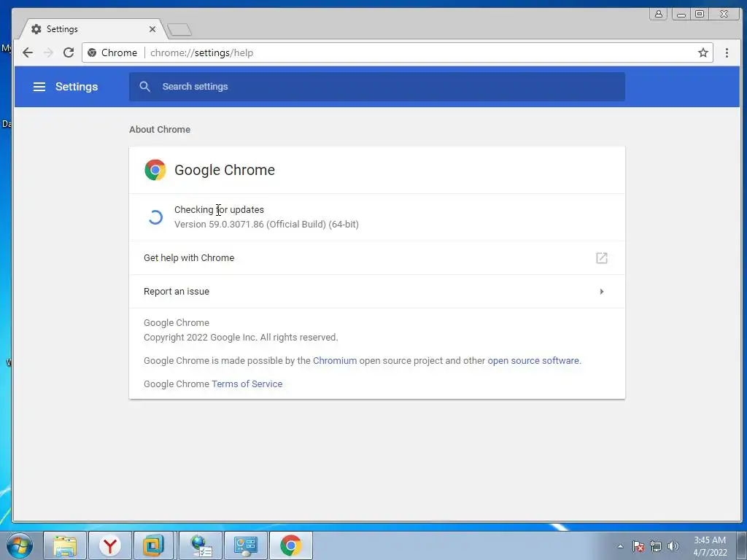Click the magnifier icon in search settings
This screenshot has width=747, height=560.
click(x=145, y=87)
